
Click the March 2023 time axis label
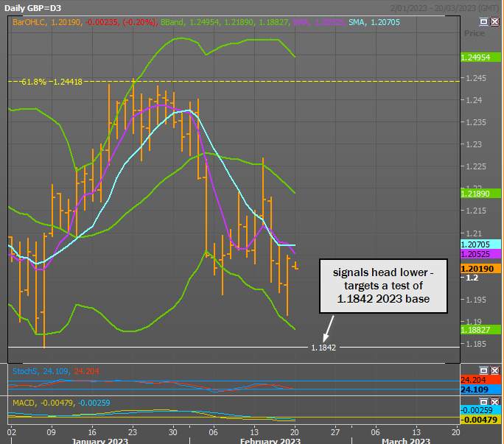point(406,440)
